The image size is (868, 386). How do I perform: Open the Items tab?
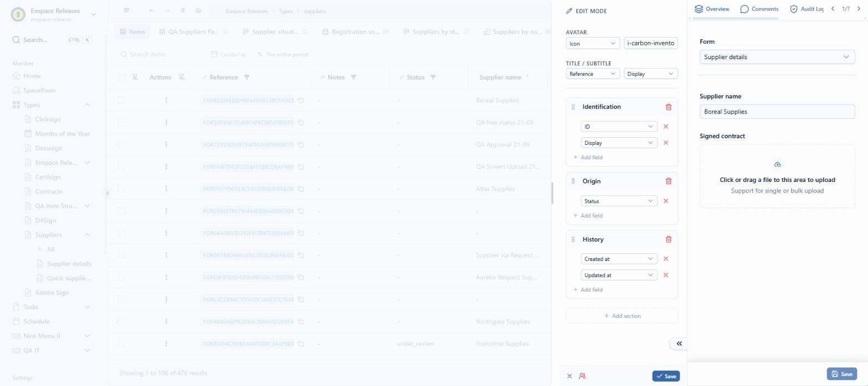point(132,32)
